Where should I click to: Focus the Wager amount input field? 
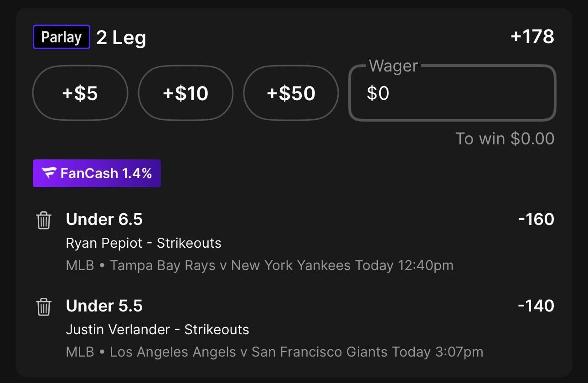452,93
